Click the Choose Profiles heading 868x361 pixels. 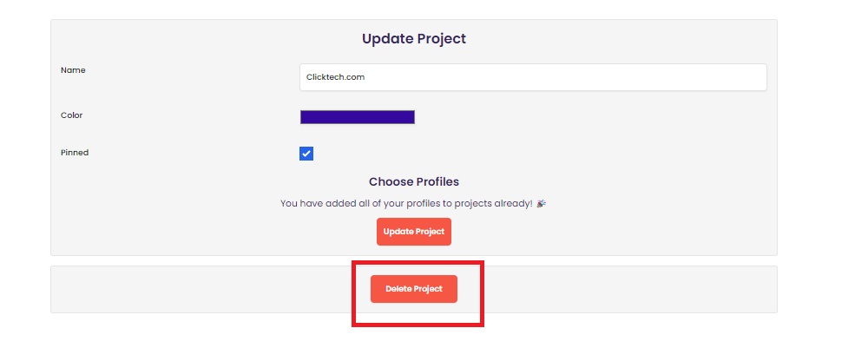(413, 181)
